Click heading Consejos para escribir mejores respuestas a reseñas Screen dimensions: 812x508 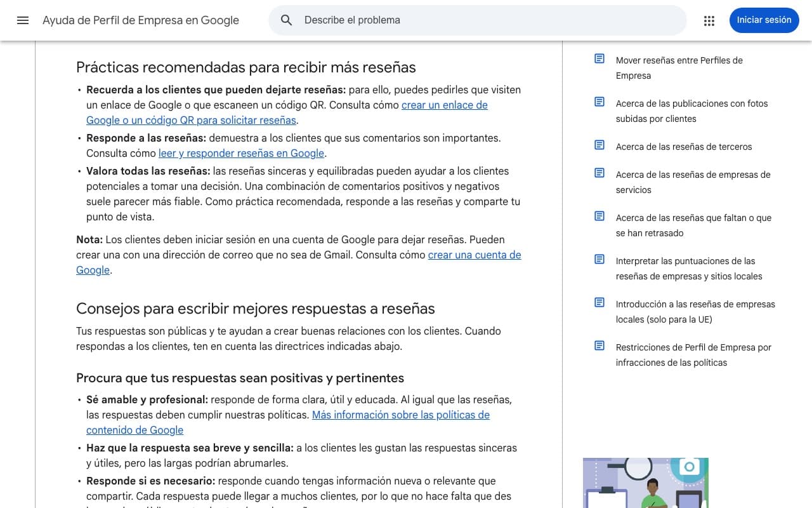256,309
